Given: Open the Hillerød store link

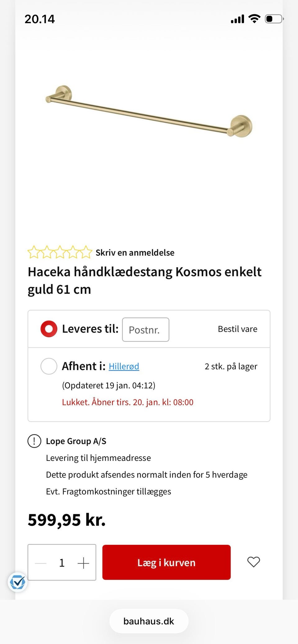Looking at the screenshot, I should tap(124, 366).
